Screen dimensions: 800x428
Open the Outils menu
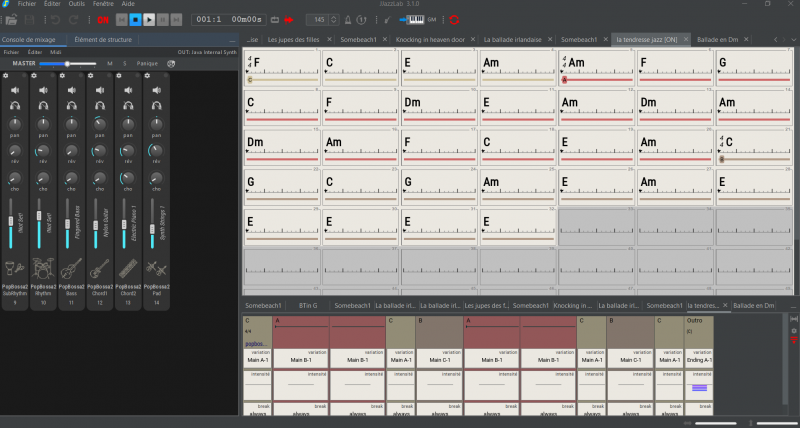[78, 5]
